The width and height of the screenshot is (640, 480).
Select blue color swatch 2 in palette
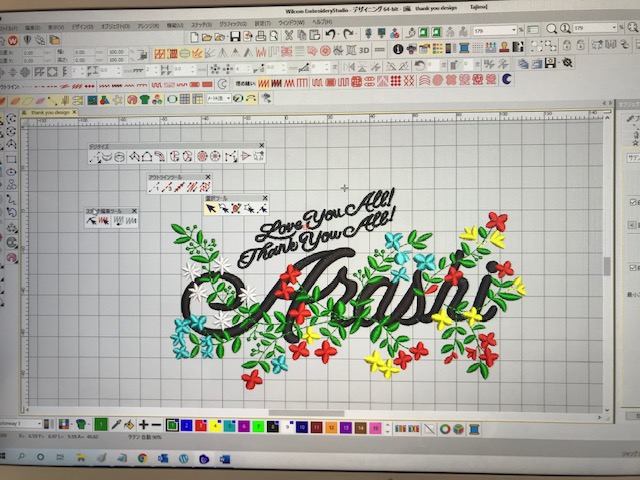point(186,426)
